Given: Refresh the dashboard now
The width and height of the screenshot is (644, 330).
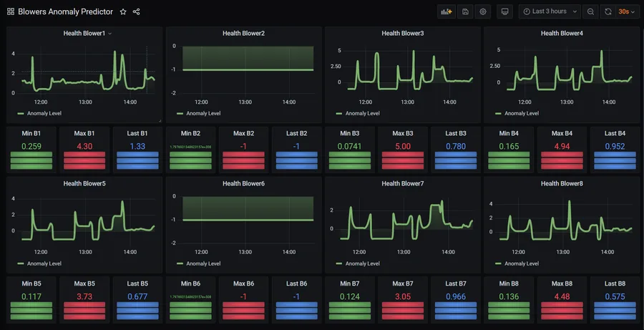Looking at the screenshot, I should tap(608, 11).
